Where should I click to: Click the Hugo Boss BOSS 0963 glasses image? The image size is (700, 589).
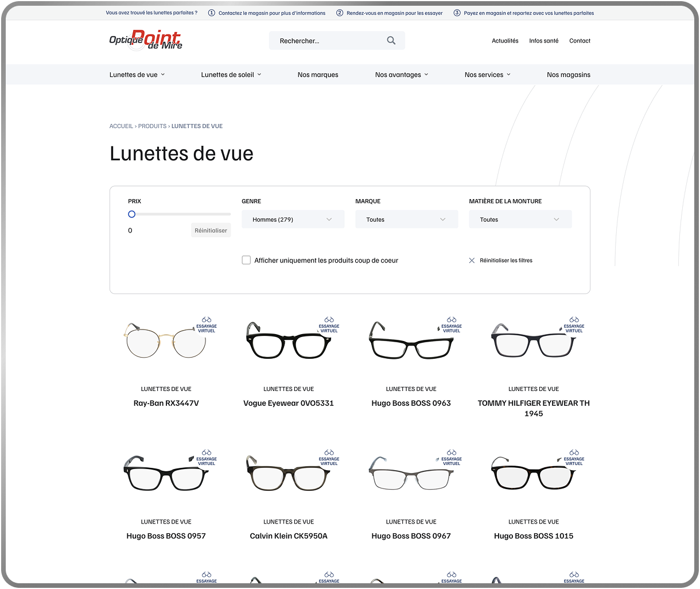click(x=411, y=340)
